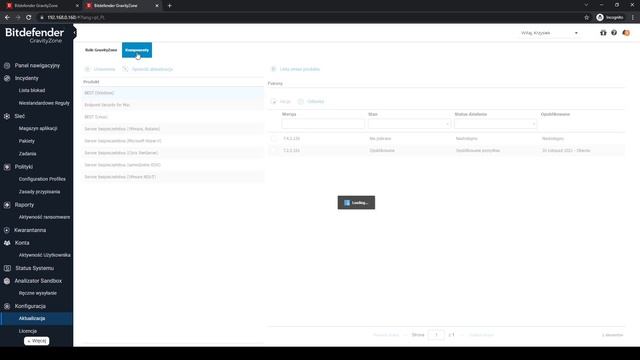
Task: Open Niestandardowe Reguły menu entry
Action: pyautogui.click(x=44, y=103)
